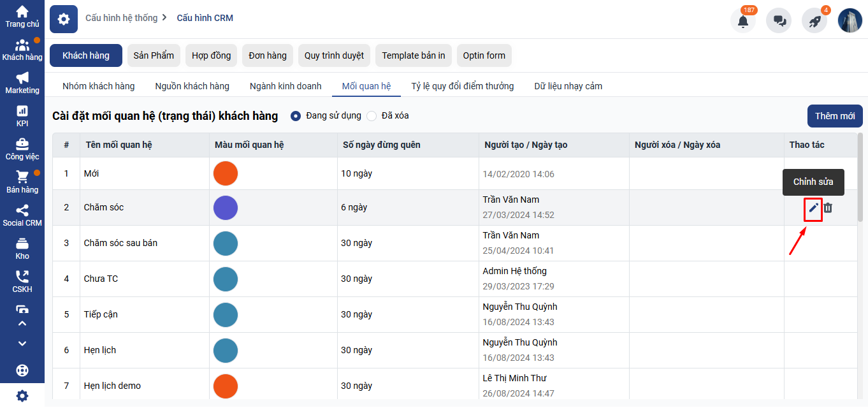The image size is (868, 408).
Task: Open the Marketing megaphone module
Action: (22, 83)
